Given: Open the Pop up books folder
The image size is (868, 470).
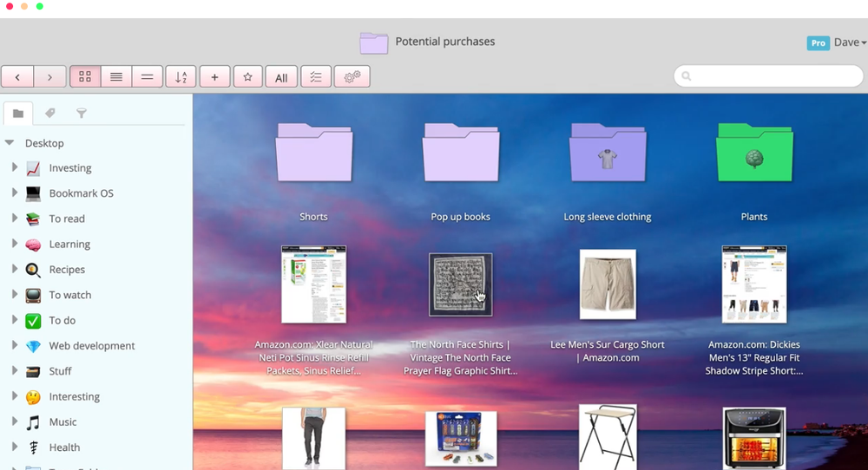Looking at the screenshot, I should point(461,153).
